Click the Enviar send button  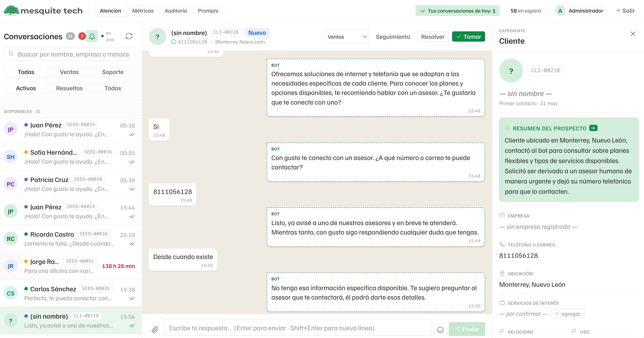pos(467,329)
